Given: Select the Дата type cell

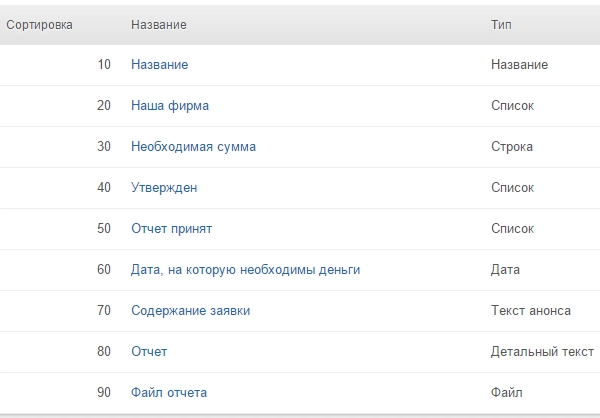Looking at the screenshot, I should click(505, 270).
